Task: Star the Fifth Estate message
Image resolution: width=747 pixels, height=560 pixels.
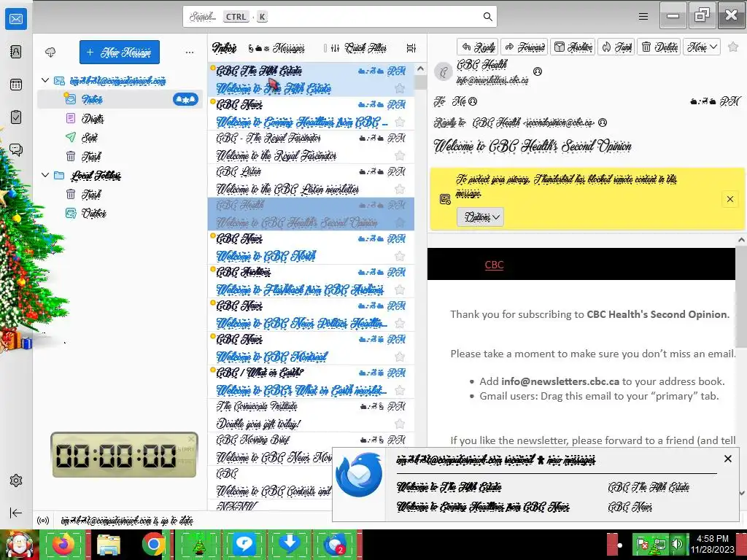Action: pyautogui.click(x=400, y=88)
